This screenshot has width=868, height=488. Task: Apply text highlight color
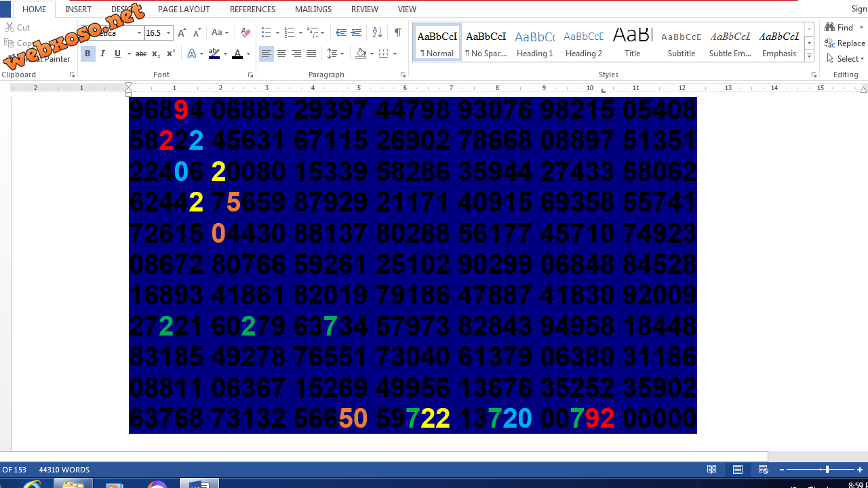click(214, 54)
